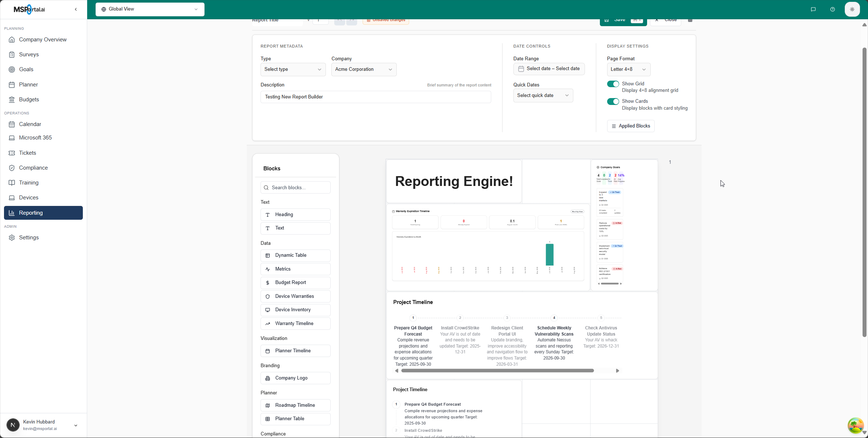The height and width of the screenshot is (438, 868).
Task: Disable the Show Grid toggle
Action: tap(613, 84)
